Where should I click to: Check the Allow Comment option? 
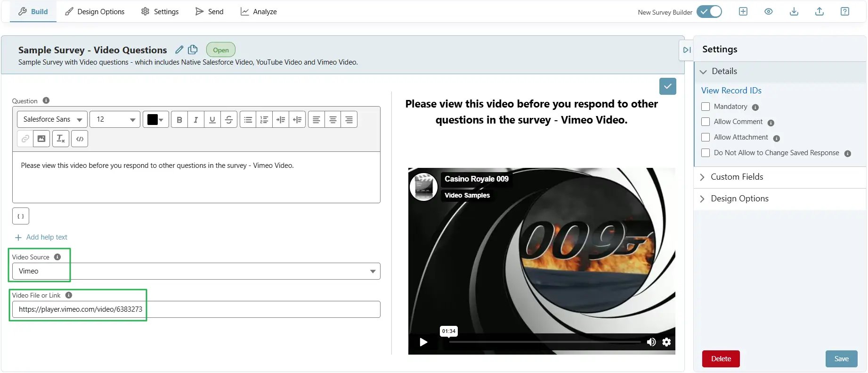706,122
